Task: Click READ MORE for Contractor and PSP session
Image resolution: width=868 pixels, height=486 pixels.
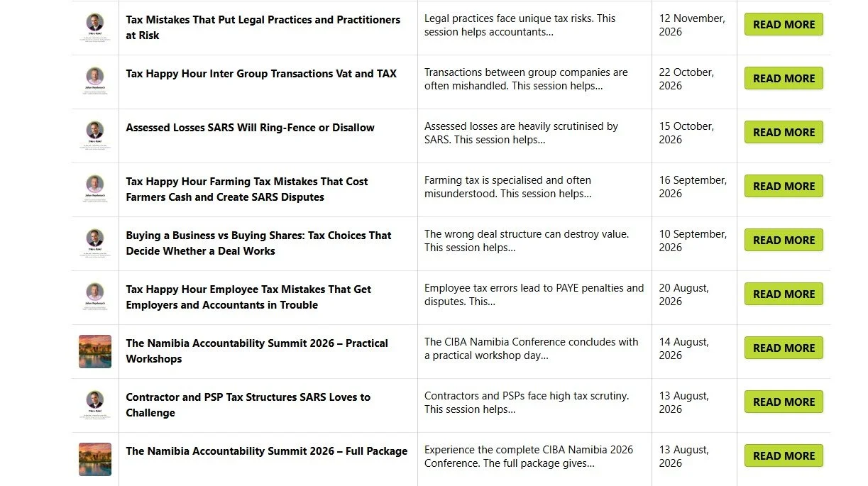Action: pos(784,402)
